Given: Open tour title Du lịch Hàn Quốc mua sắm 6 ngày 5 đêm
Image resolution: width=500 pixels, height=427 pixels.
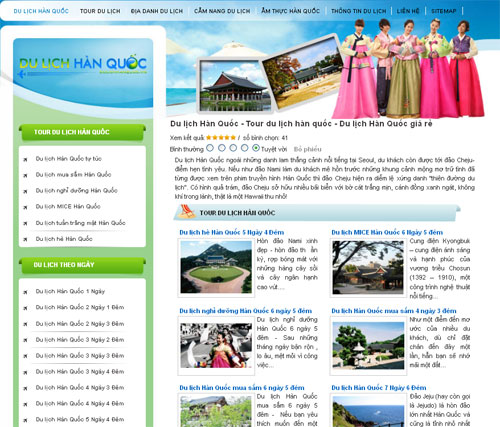Looking at the screenshot, I should [242, 388].
